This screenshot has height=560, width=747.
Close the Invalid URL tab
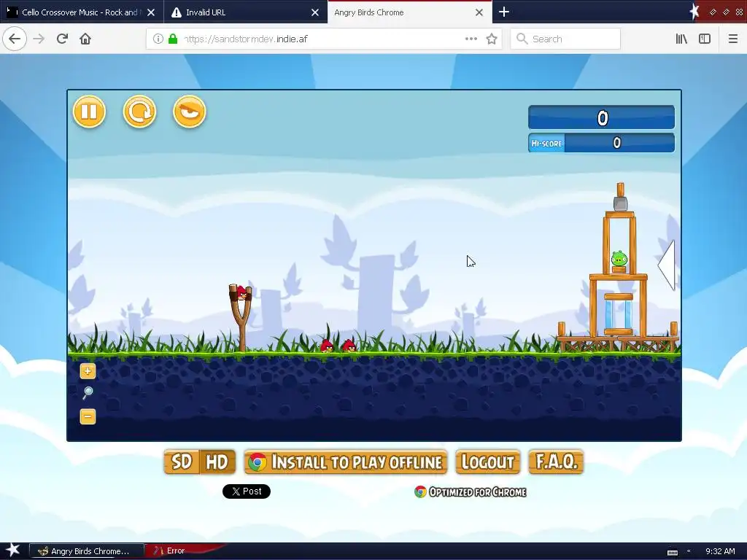click(315, 12)
